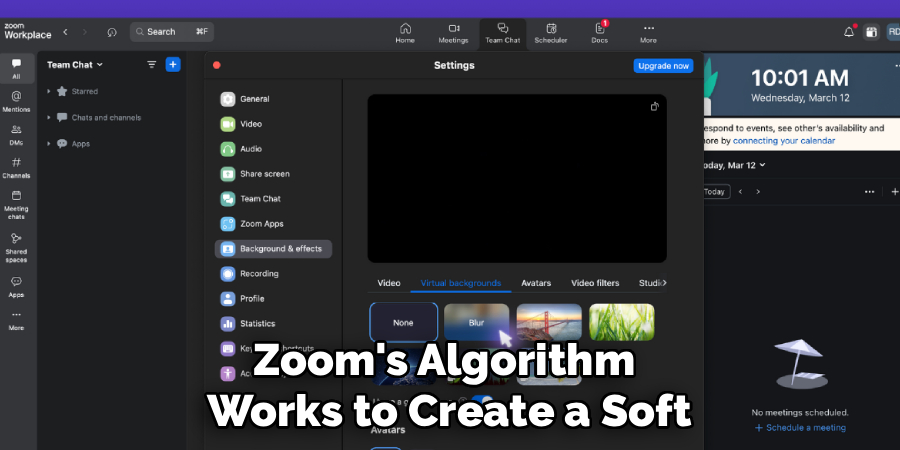
Task: Open the Docs tab
Action: tap(600, 34)
